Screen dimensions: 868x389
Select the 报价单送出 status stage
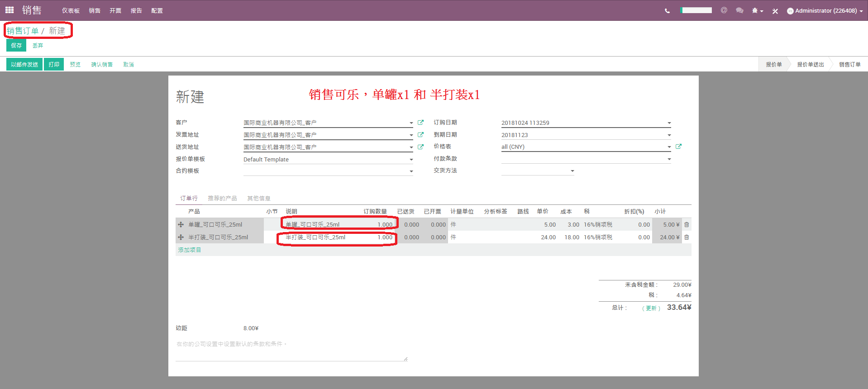click(x=811, y=64)
